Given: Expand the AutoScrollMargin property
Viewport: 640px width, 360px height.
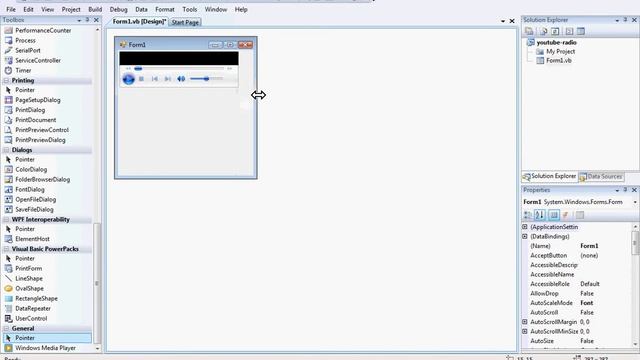Looking at the screenshot, I should coord(525,322).
